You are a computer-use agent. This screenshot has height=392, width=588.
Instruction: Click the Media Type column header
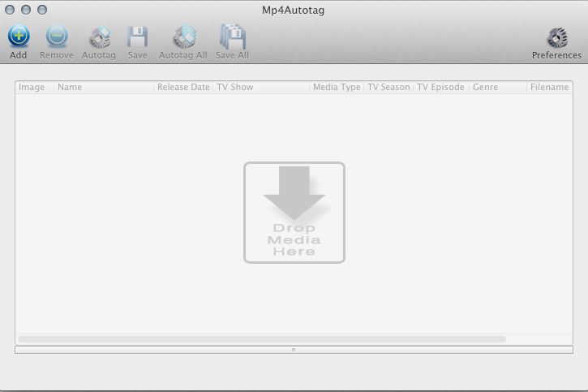pyautogui.click(x=337, y=88)
